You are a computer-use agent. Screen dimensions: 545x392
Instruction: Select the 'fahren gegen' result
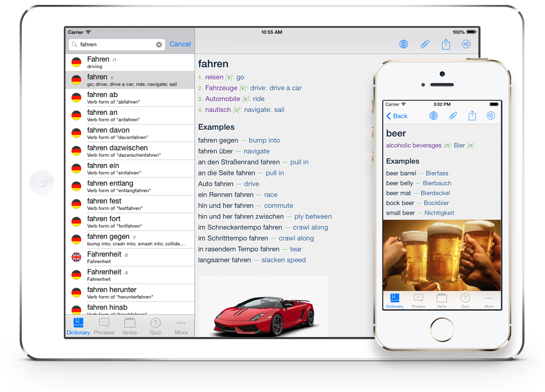(x=130, y=239)
